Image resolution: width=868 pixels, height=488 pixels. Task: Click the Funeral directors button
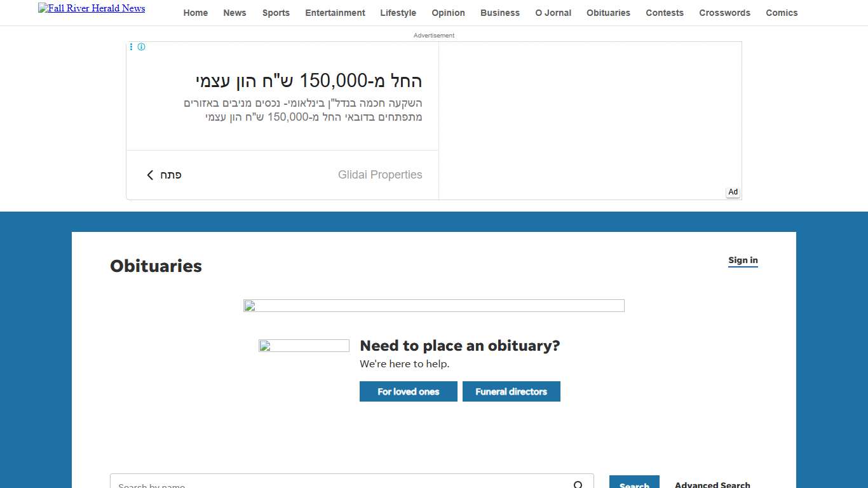[x=511, y=391]
